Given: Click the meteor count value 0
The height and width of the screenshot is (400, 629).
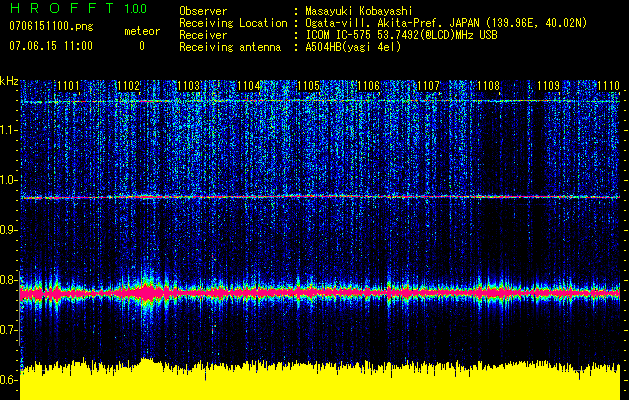Looking at the screenshot, I should coord(141,46).
